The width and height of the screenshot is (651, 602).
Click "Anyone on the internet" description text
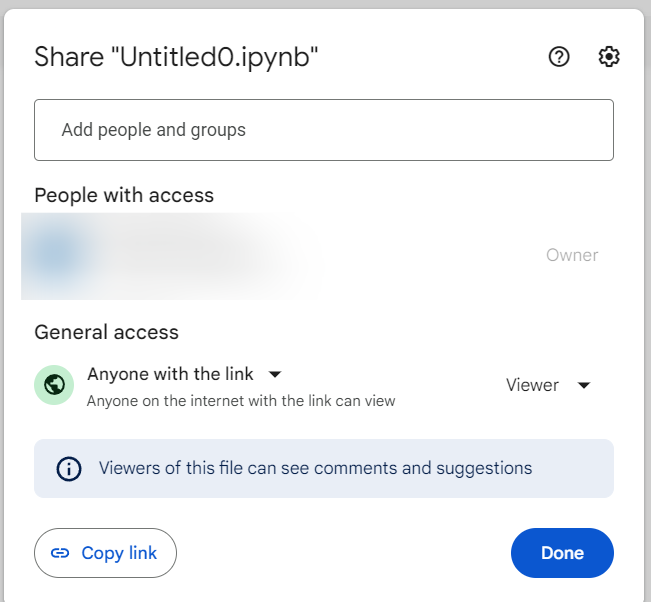point(241,401)
